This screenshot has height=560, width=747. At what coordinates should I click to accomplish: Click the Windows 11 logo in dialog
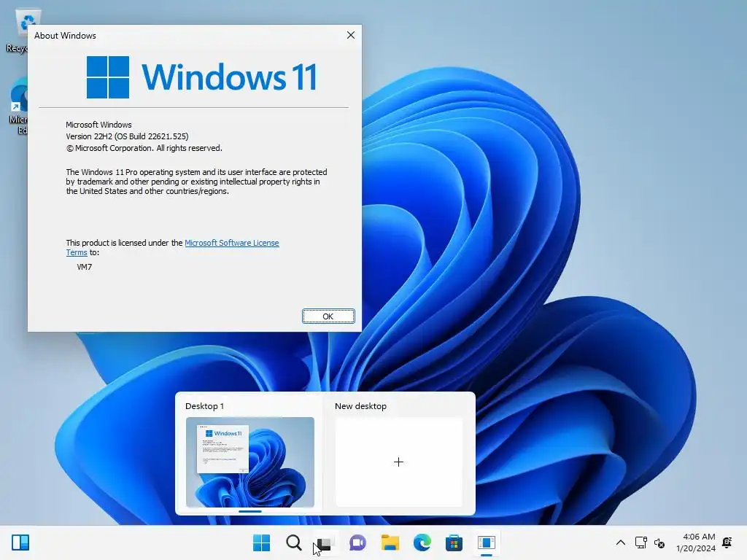click(x=201, y=77)
